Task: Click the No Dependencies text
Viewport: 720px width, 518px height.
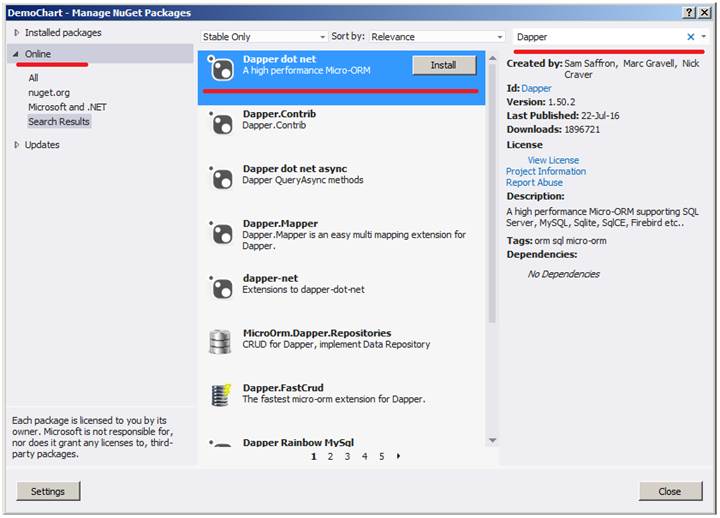Action: tap(563, 274)
